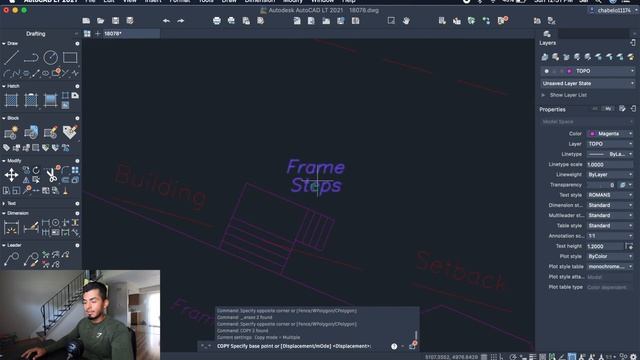Click the TOPO layer color swatch
Image resolution: width=640 pixels, height=360 pixels.
click(569, 71)
